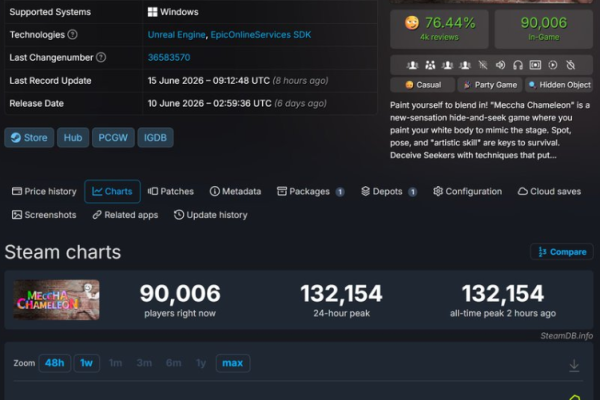Open the Party Game tag
Image resolution: width=600 pixels, height=400 pixels.
[x=490, y=85]
